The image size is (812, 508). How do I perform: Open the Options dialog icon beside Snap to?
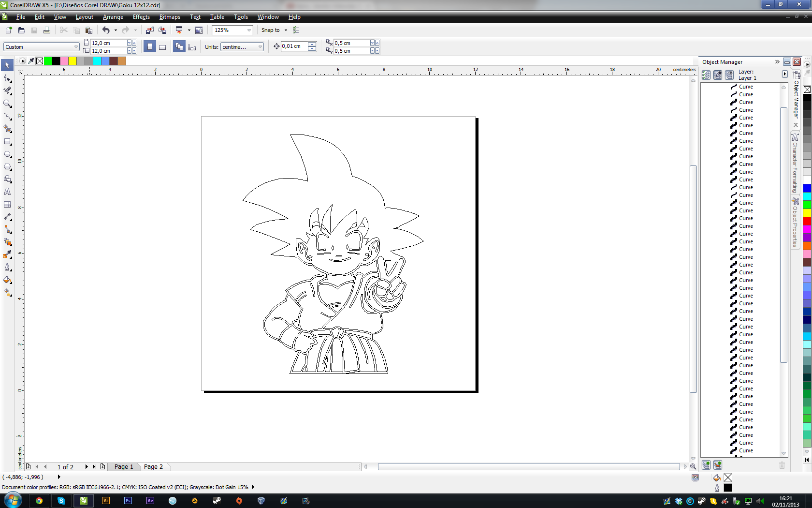[x=296, y=30]
